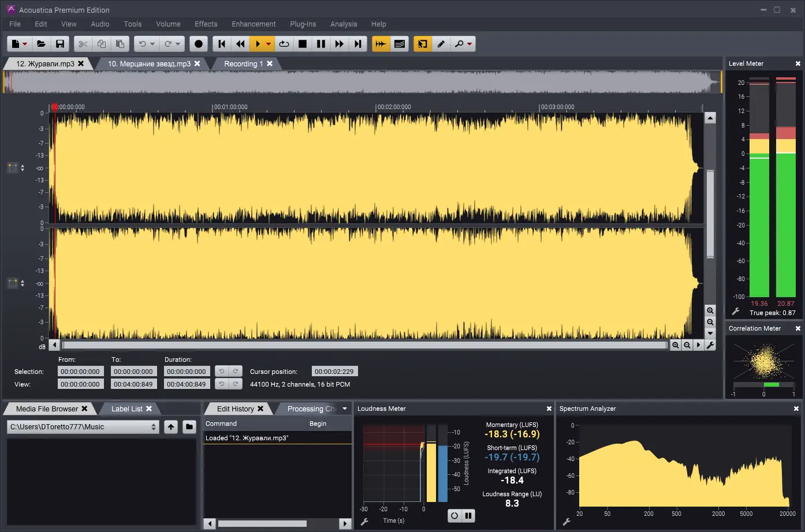The image size is (805, 532).
Task: Cut selection with the scissors icon
Action: [83, 44]
